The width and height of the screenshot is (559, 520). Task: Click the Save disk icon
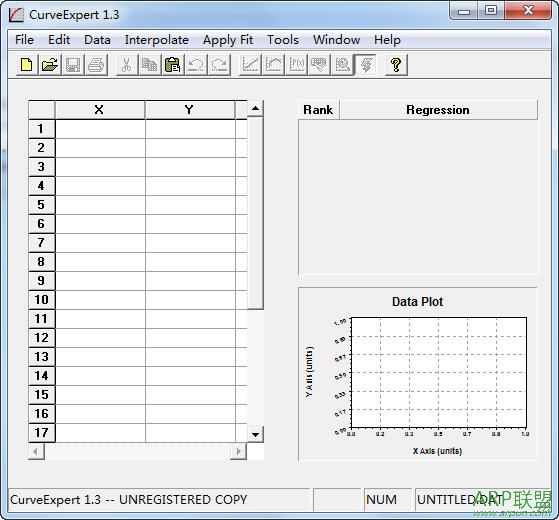point(73,65)
